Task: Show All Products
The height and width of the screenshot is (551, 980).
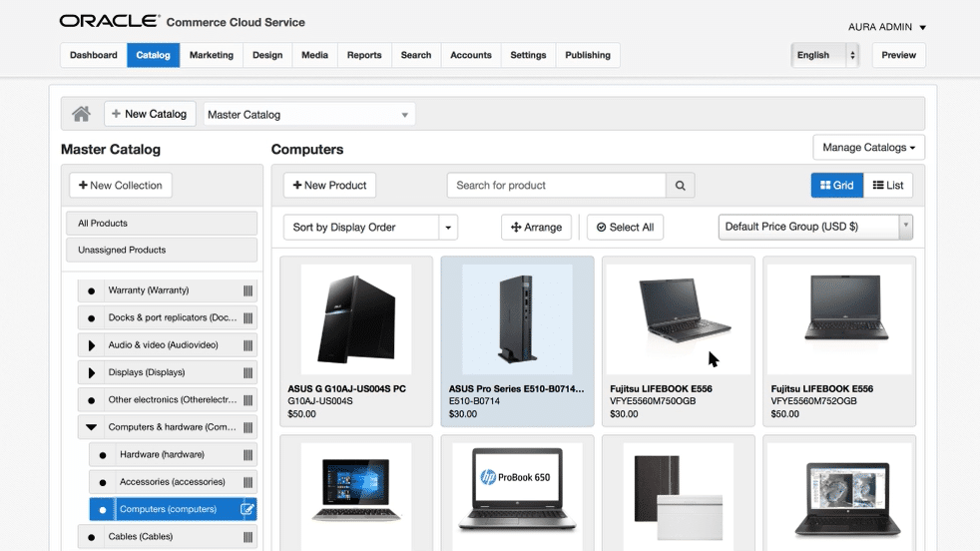Action: click(162, 224)
